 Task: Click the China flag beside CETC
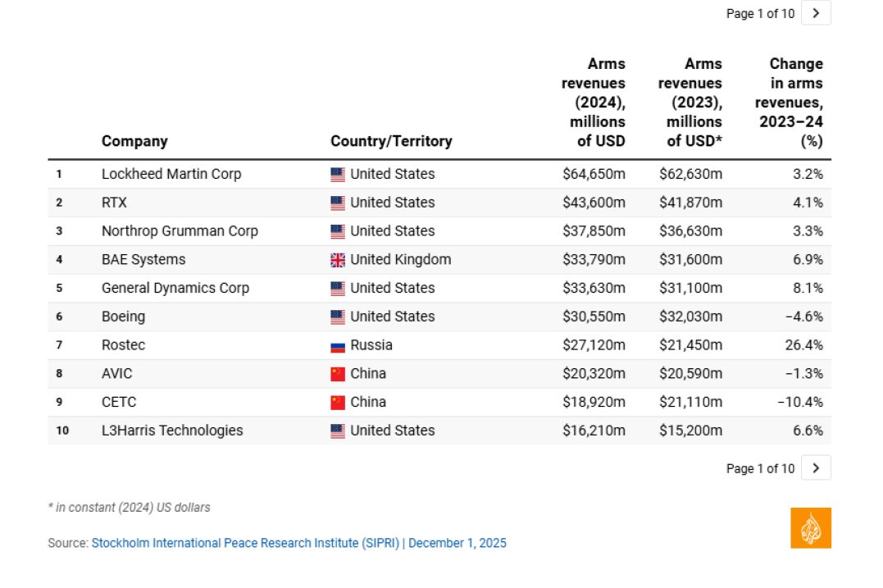click(337, 402)
